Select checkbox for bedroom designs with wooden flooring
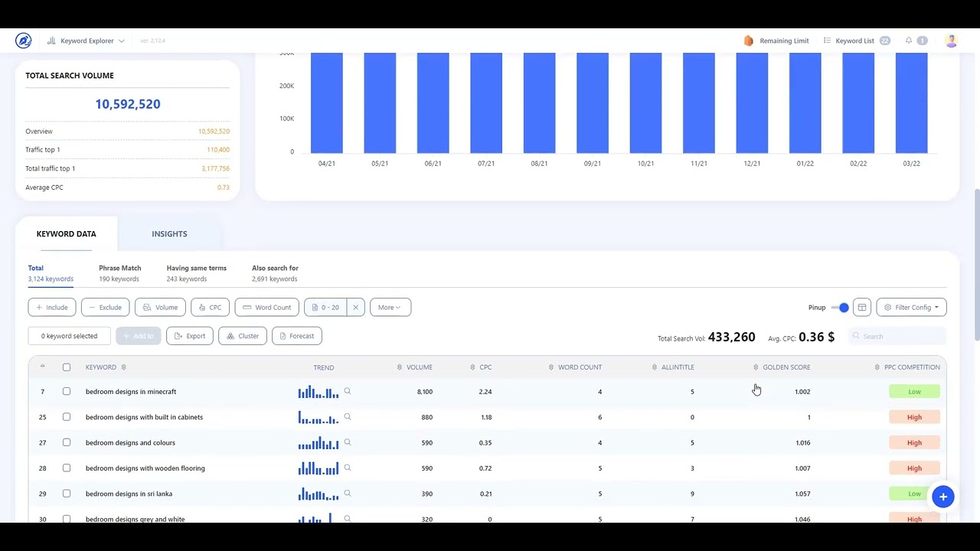The image size is (980, 551). click(67, 468)
